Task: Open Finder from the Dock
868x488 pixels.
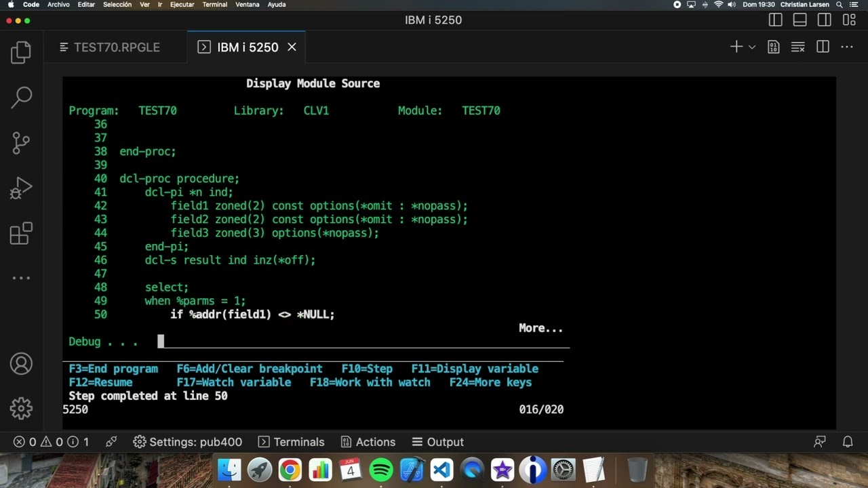Action: point(230,470)
